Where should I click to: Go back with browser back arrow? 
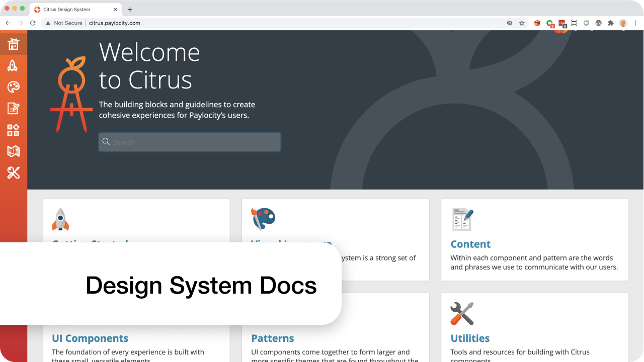click(8, 23)
